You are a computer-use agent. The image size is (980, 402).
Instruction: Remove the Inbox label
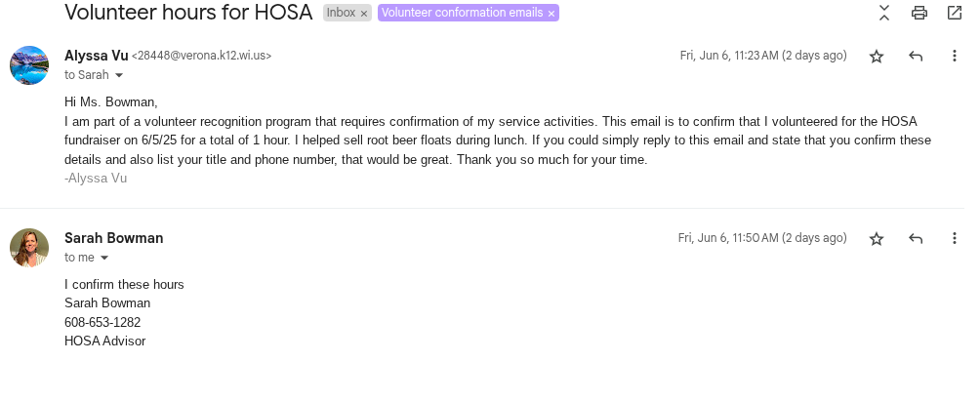364,14
